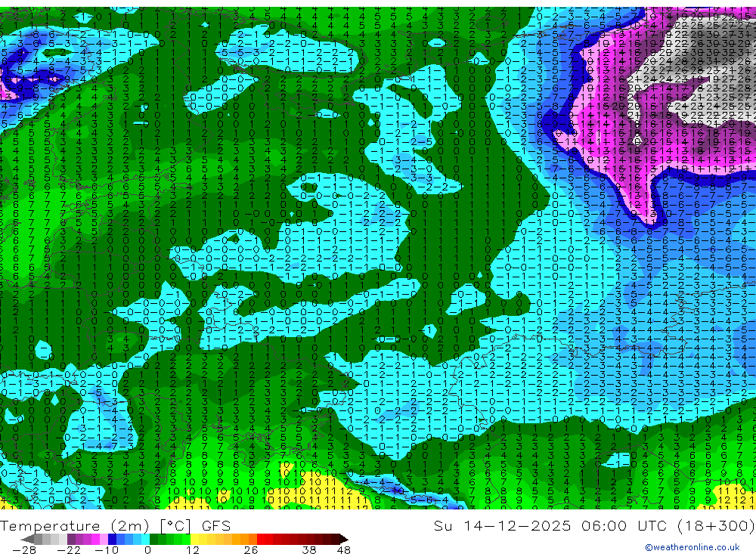
Task: Click the bright red swatch in legend
Action: pyautogui.click(x=261, y=539)
